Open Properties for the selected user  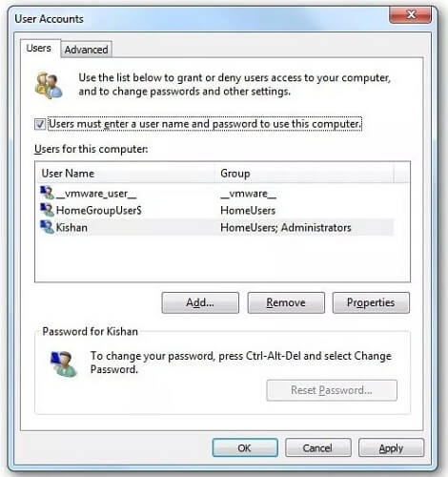coord(371,302)
